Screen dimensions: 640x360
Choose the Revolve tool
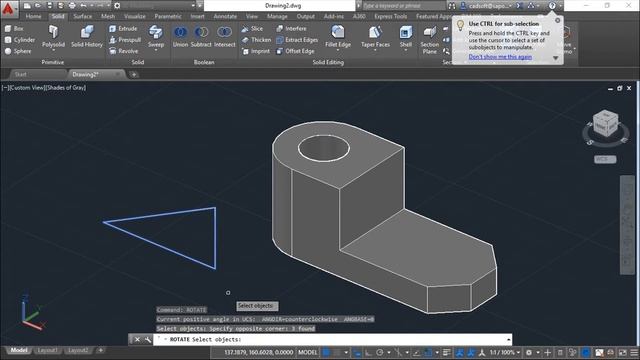tap(124, 51)
